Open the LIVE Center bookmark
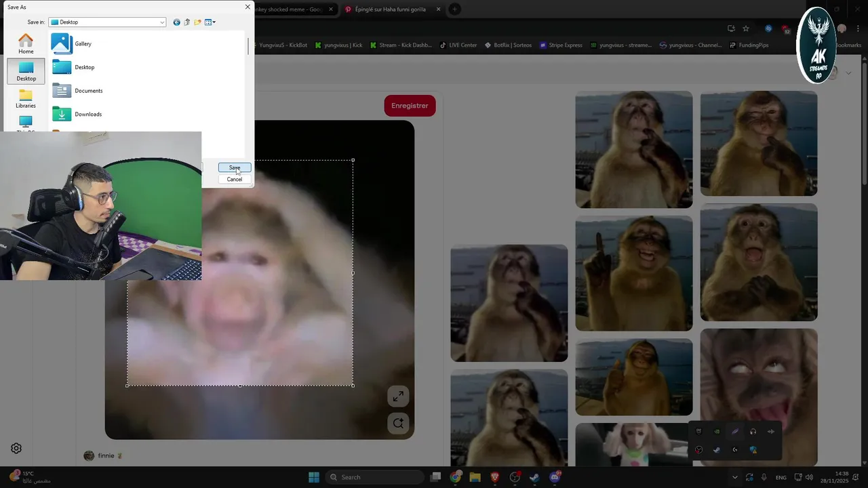Image resolution: width=868 pixels, height=488 pixels. pyautogui.click(x=458, y=45)
